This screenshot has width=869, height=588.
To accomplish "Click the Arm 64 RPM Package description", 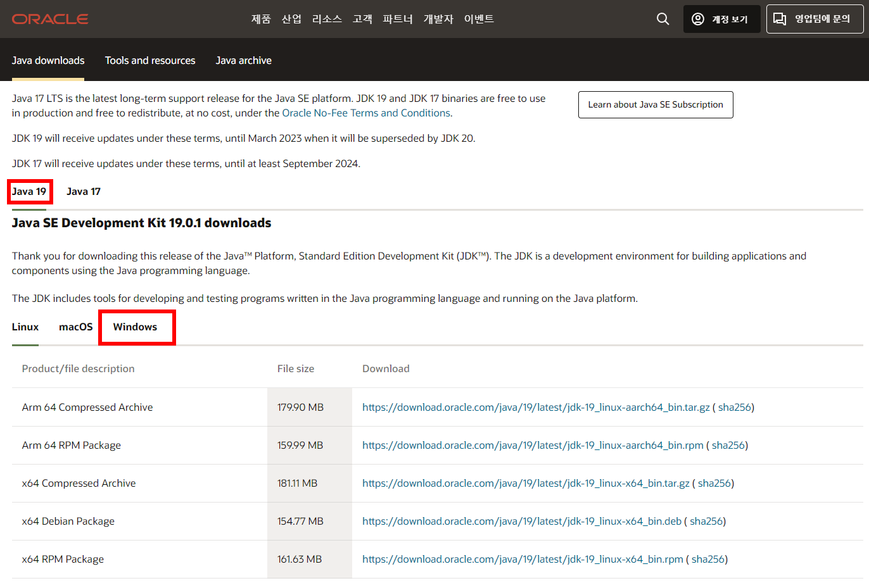I will coord(72,446).
